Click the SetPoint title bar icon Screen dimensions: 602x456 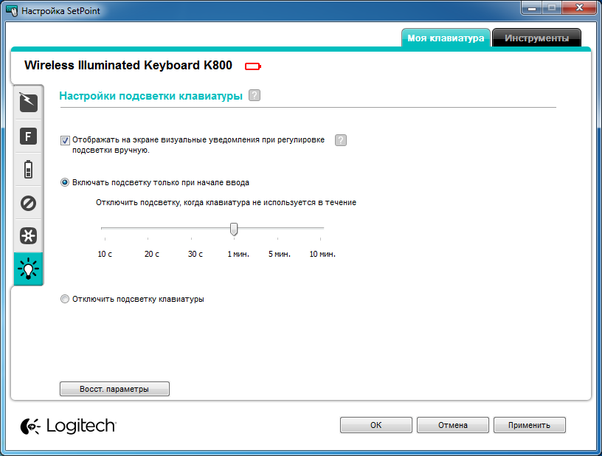click(12, 11)
